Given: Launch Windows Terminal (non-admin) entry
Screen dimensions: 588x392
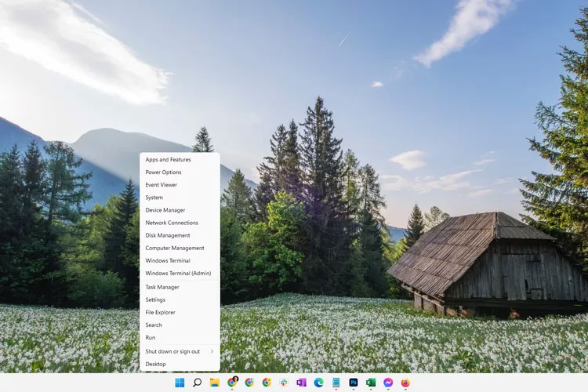Looking at the screenshot, I should point(180,261).
